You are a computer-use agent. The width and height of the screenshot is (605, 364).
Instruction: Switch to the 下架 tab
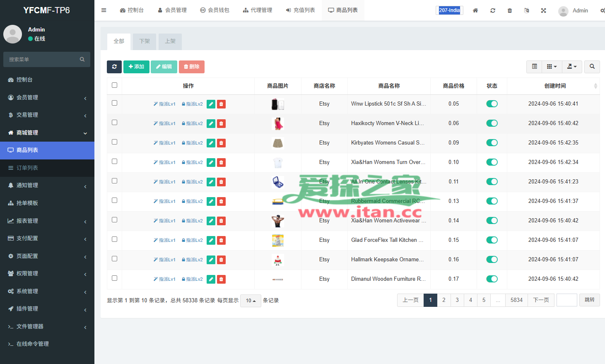(x=145, y=41)
